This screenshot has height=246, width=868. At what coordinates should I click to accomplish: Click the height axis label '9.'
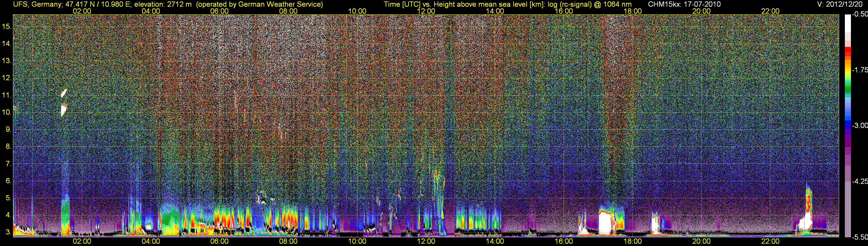click(x=8, y=129)
